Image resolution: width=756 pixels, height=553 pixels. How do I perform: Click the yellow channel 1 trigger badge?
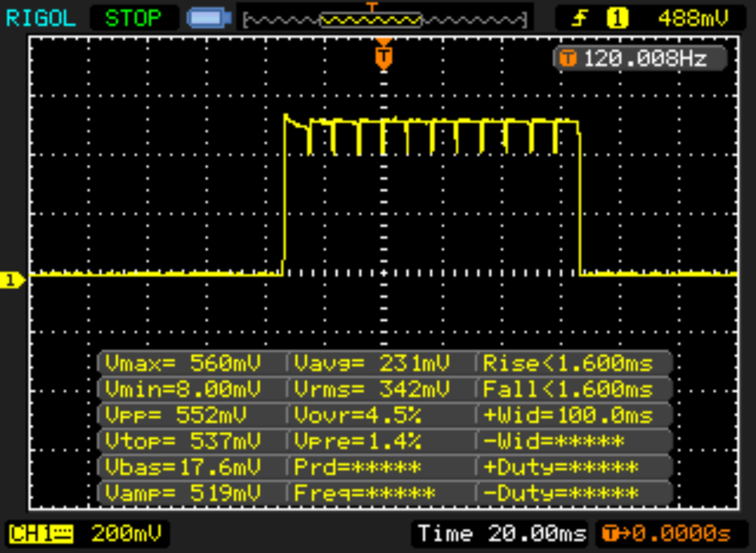[617, 19]
